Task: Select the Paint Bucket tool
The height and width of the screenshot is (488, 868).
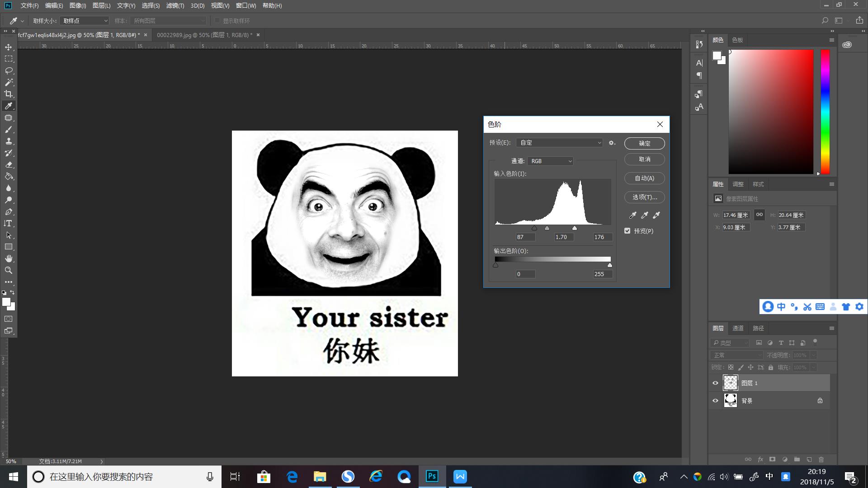Action: click(x=9, y=176)
